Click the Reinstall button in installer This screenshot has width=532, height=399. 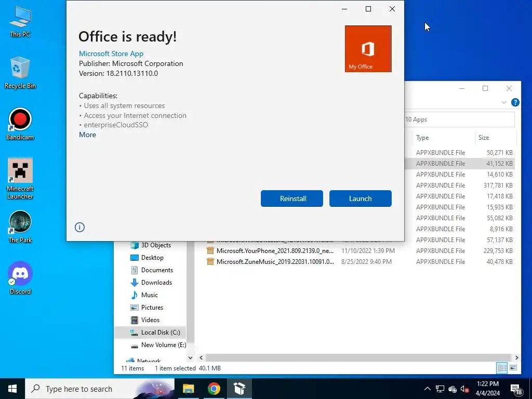292,198
